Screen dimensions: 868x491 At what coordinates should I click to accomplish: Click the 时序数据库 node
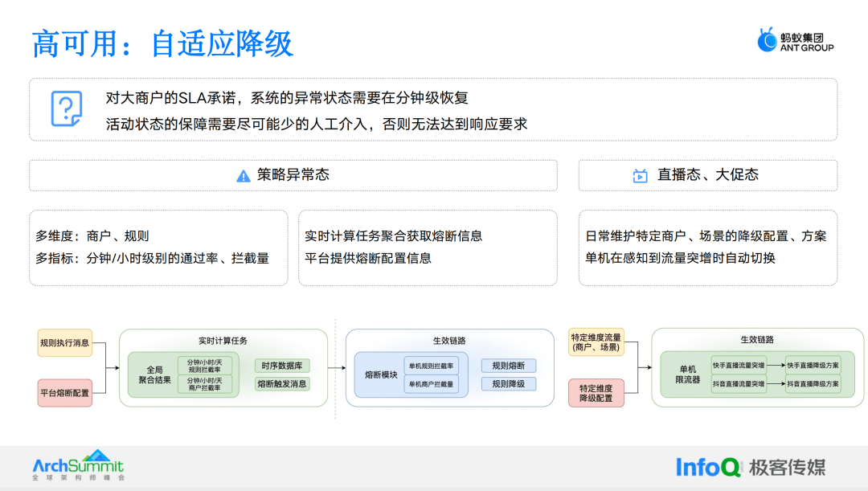(282, 366)
